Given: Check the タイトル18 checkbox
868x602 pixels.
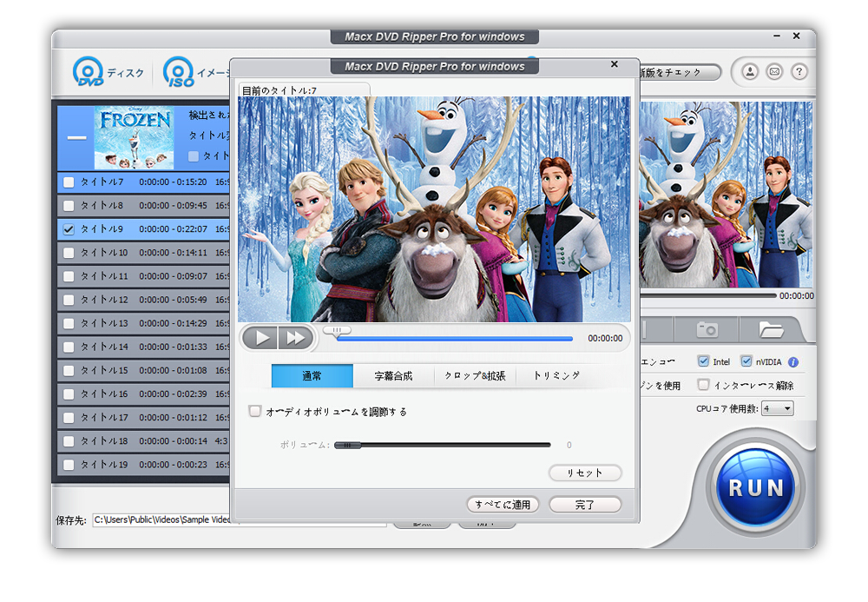Looking at the screenshot, I should coord(69,441).
